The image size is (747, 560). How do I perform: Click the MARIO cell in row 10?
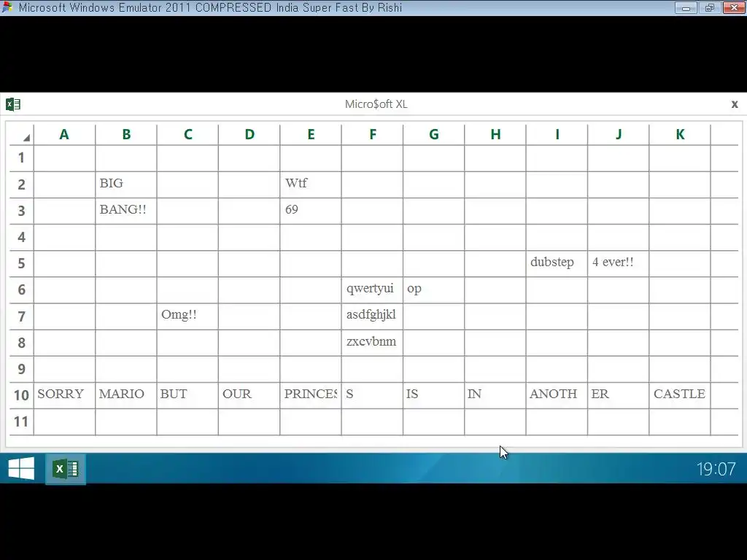[126, 396]
